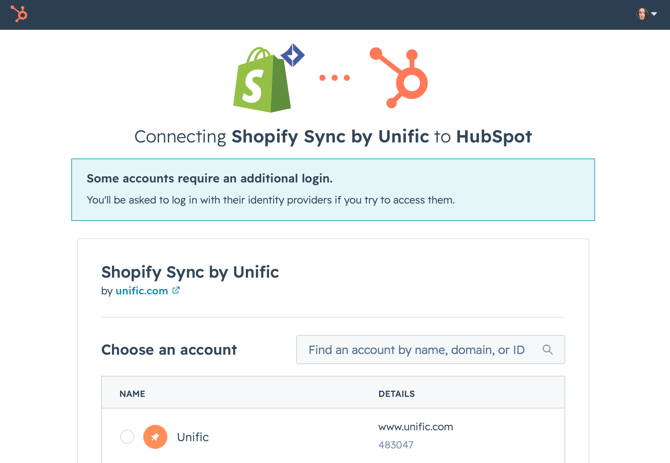Click the 'Connecting Shopify Sync by Unific to HubSpot' headline
Image resolution: width=670 pixels, height=463 pixels.
tap(333, 137)
